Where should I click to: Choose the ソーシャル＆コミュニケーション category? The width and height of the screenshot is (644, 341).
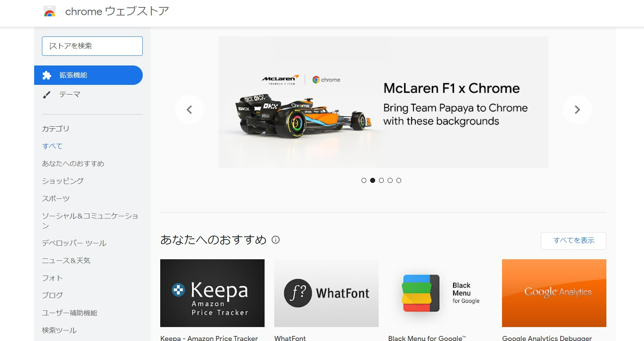[90, 220]
